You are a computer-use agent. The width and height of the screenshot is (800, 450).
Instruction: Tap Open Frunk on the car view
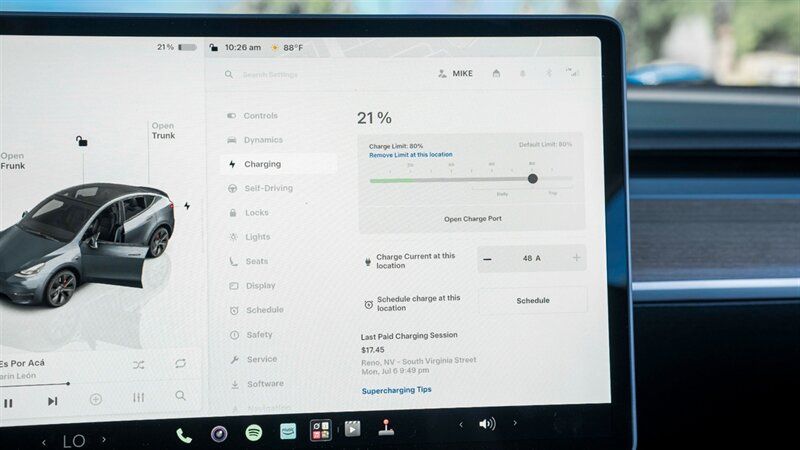[12, 161]
